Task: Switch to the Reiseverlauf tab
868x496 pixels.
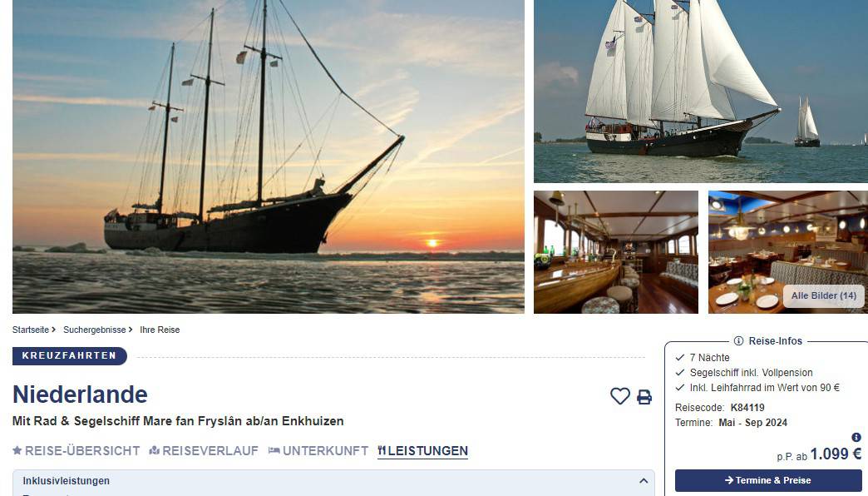Action: click(x=204, y=451)
